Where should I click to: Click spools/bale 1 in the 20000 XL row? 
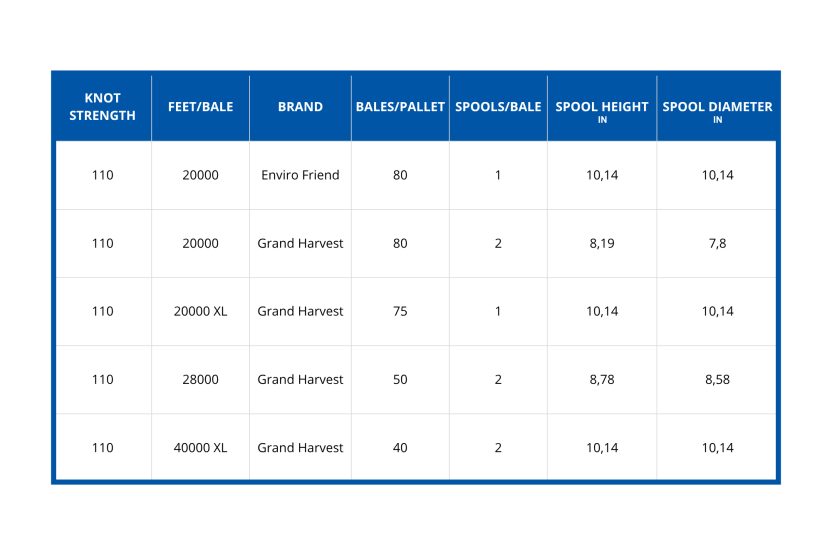[498, 311]
